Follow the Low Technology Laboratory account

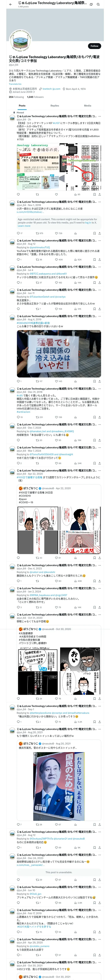pos(94,46)
